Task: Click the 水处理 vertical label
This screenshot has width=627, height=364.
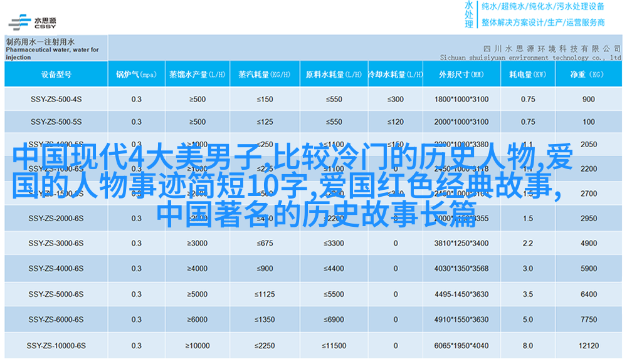Action: (x=469, y=14)
